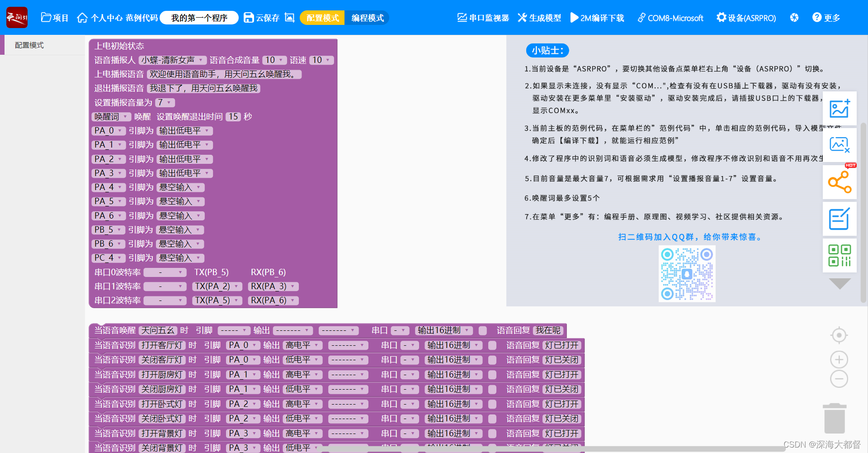The image size is (868, 453).
Task: Open 打开客厅灯 row 高电平 dropdown
Action: (x=302, y=345)
